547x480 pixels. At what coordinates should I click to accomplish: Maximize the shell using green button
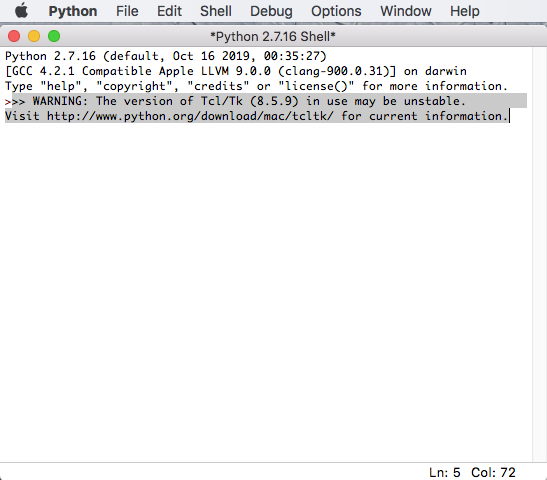click(54, 36)
